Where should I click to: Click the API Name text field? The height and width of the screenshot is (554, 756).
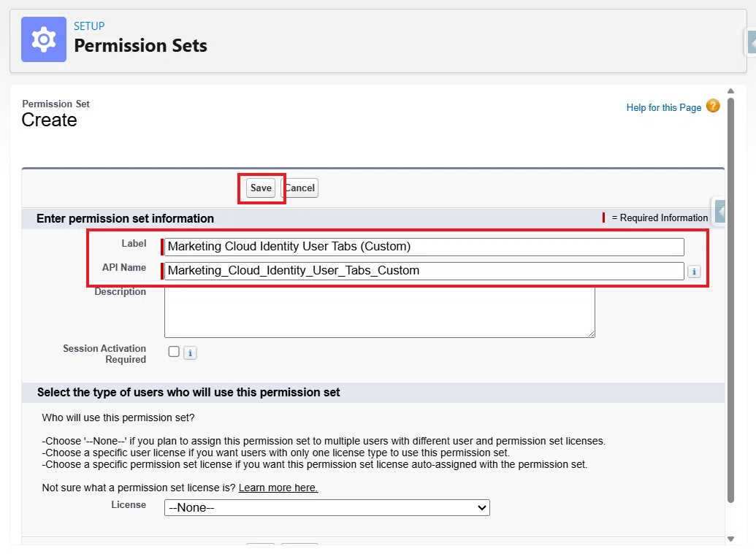point(424,271)
